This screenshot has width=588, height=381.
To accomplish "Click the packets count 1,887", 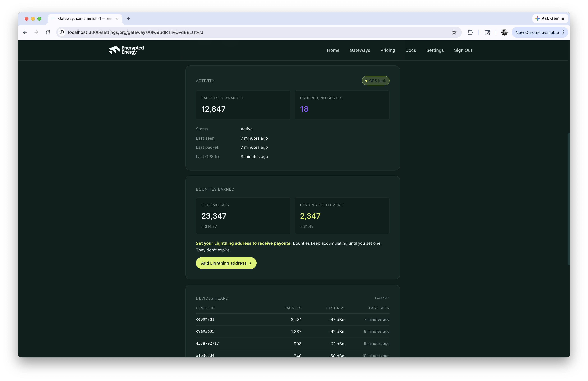I will coord(296,332).
